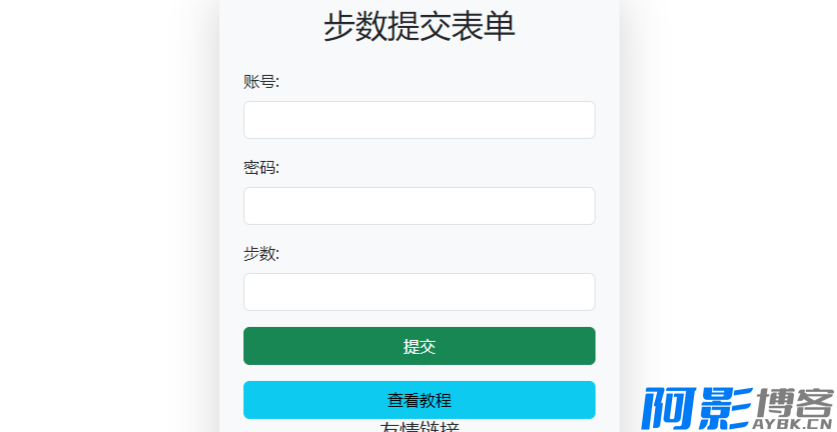The image size is (837, 432).
Task: Click the blue 阿影 characters in logo
Action: pos(698,409)
